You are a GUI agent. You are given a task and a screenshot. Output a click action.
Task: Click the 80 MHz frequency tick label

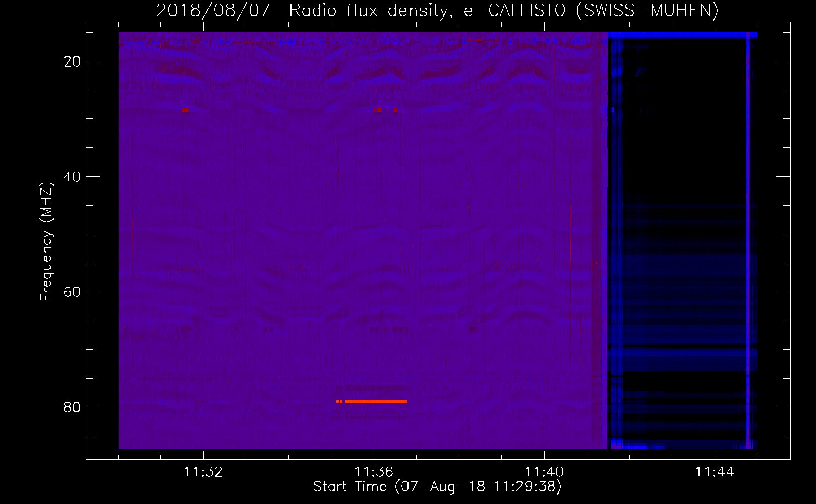click(72, 407)
